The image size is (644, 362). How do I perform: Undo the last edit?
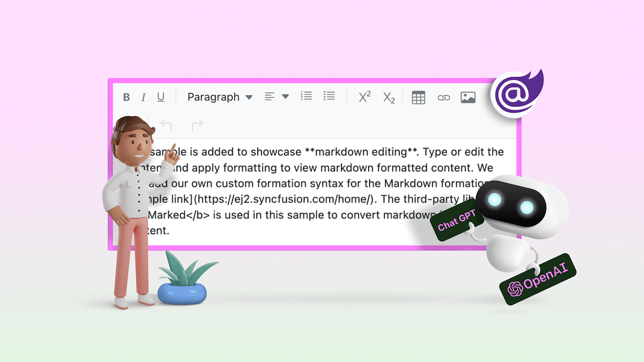pos(166,125)
